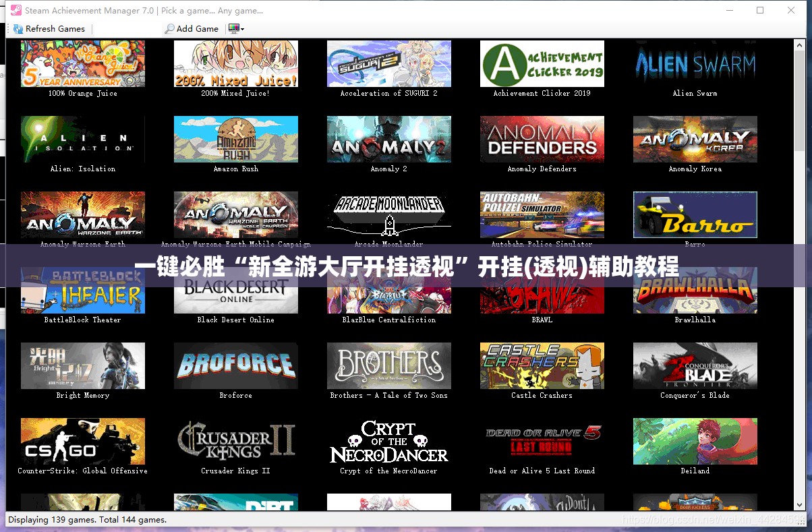Click the Refresh Games toolbar button
The image size is (812, 532).
pos(49,28)
